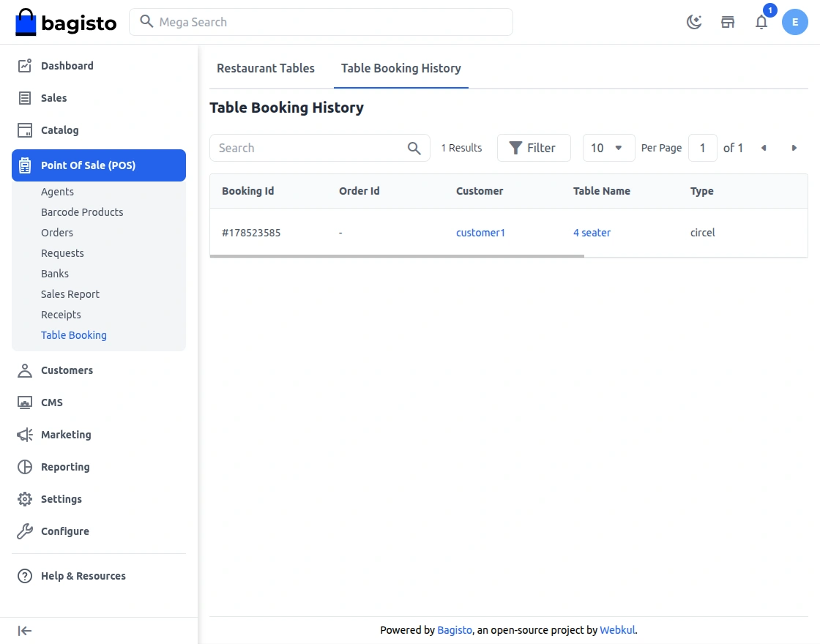This screenshot has height=644, width=820.
Task: Focus the Mega Search field
Action: click(x=321, y=22)
